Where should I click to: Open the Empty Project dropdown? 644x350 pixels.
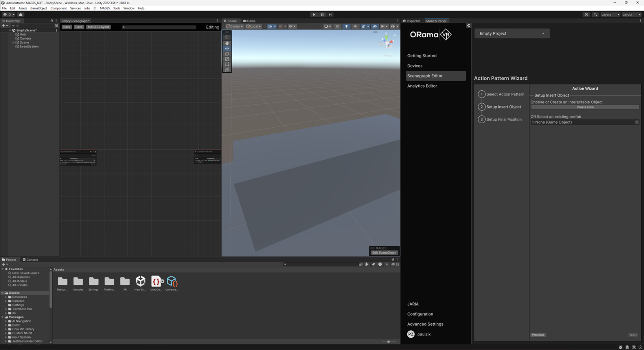tap(512, 33)
